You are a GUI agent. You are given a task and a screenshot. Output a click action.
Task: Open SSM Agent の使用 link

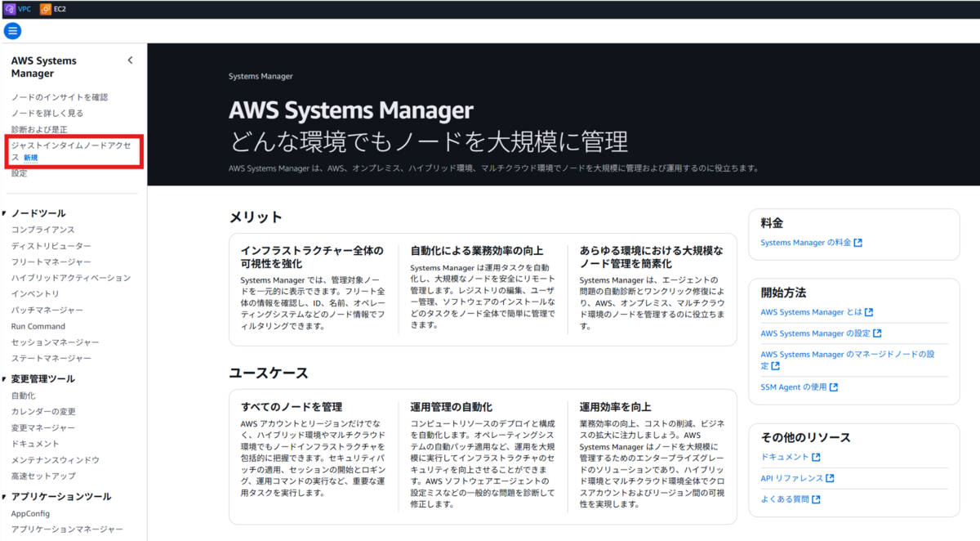[x=794, y=387]
